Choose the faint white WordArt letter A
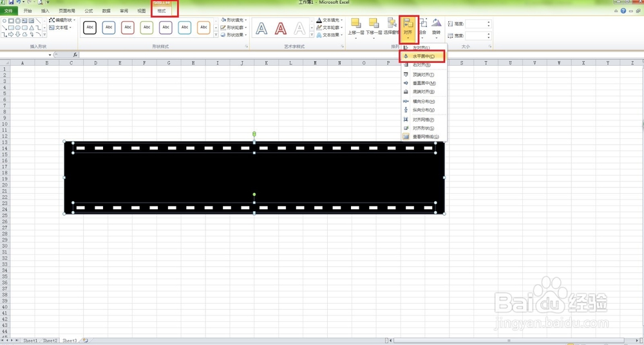The height and width of the screenshot is (345, 644). click(300, 28)
